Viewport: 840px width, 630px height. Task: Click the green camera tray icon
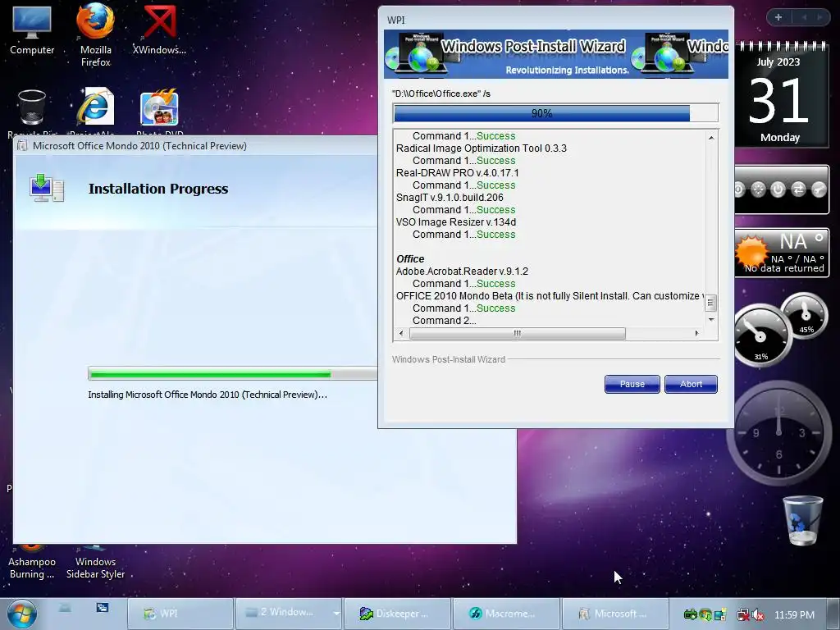click(691, 614)
